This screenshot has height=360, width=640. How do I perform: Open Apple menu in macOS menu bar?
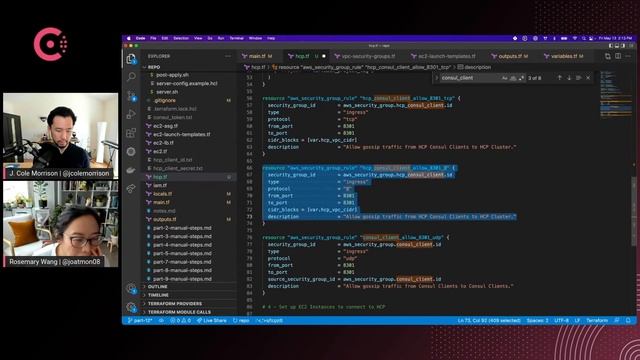(129, 38)
